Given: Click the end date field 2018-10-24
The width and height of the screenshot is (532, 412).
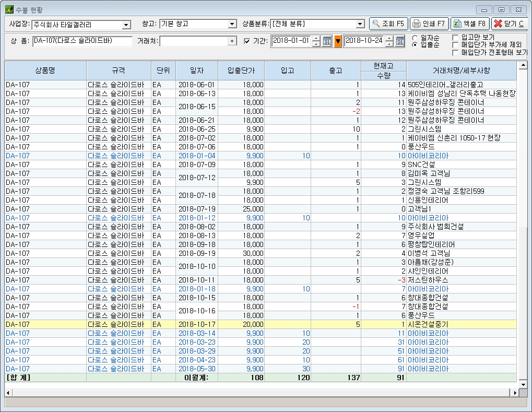Looking at the screenshot, I should click(364, 41).
